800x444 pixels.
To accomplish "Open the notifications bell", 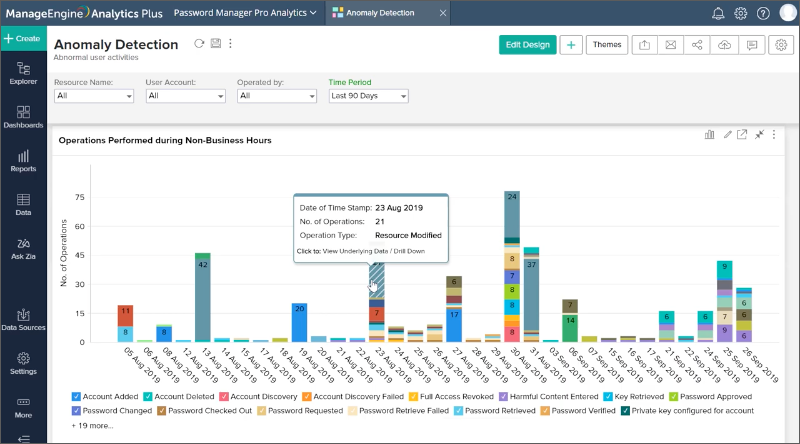I will click(718, 13).
